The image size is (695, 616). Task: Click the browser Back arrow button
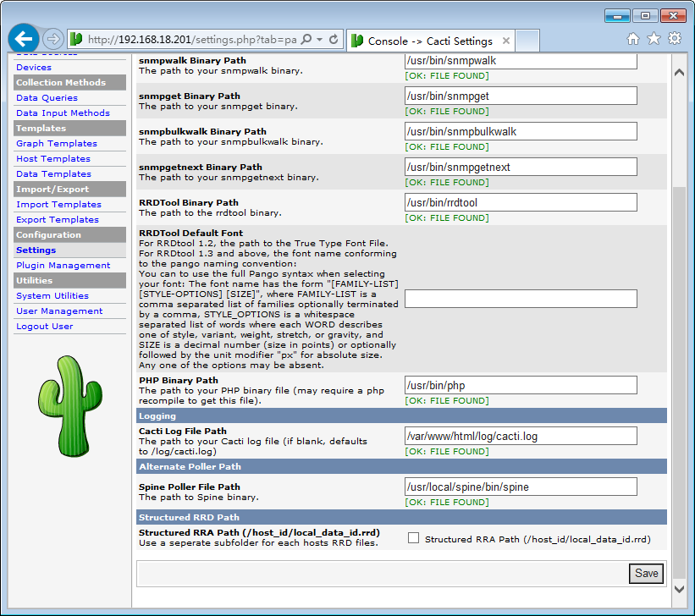(x=24, y=39)
